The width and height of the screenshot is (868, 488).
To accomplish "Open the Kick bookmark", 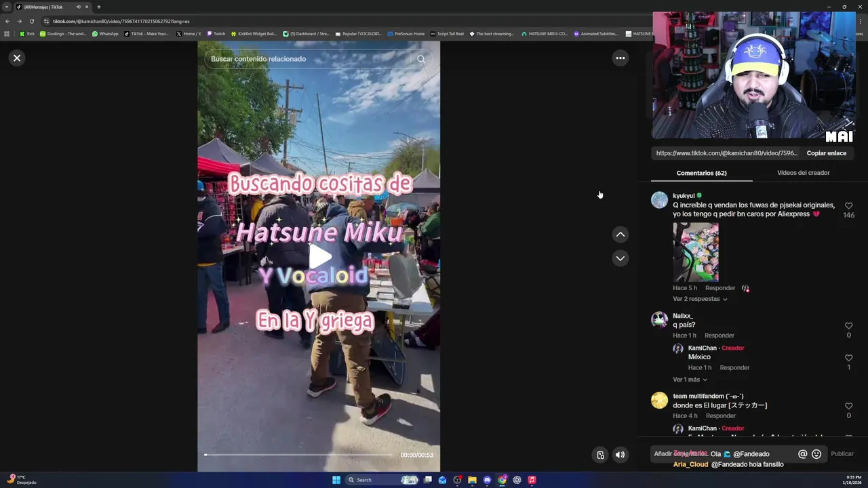I will [27, 33].
